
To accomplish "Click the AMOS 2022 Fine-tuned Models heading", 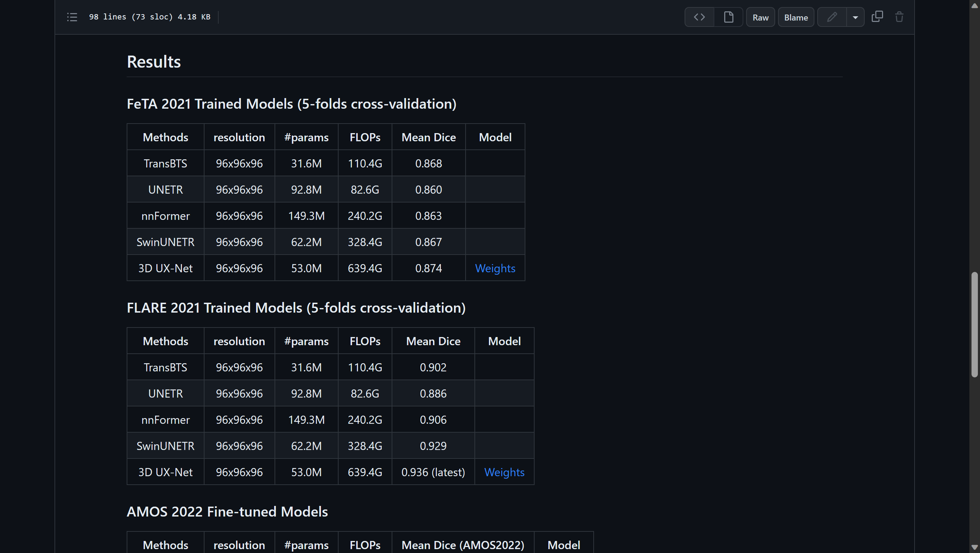I will pyautogui.click(x=227, y=512).
